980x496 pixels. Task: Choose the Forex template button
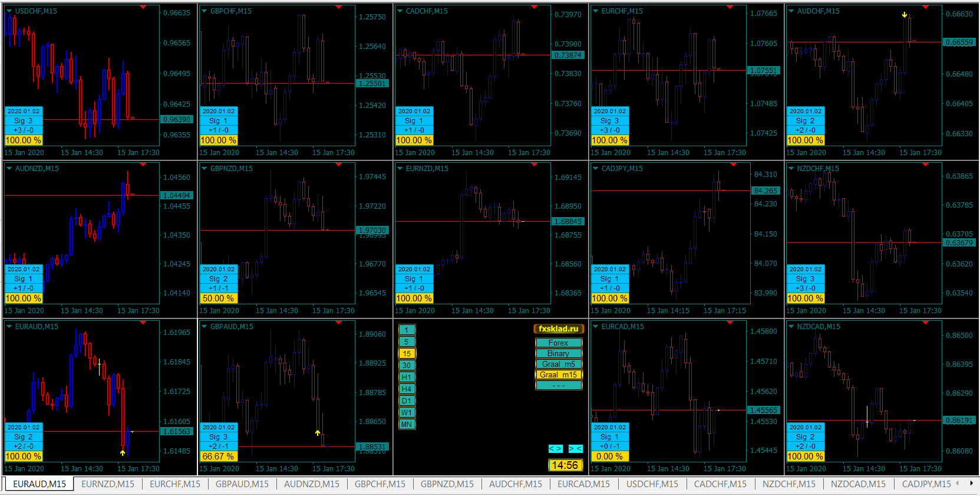(558, 343)
